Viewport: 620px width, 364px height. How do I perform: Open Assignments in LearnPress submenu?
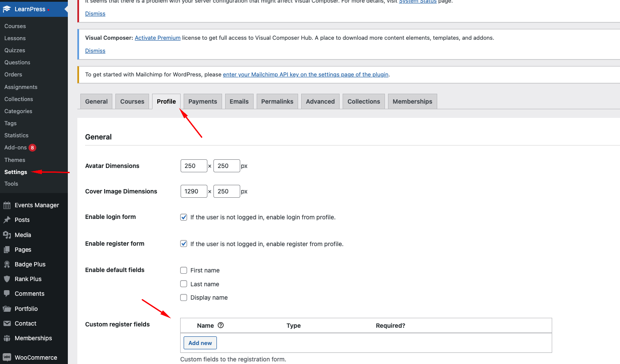[x=21, y=87]
